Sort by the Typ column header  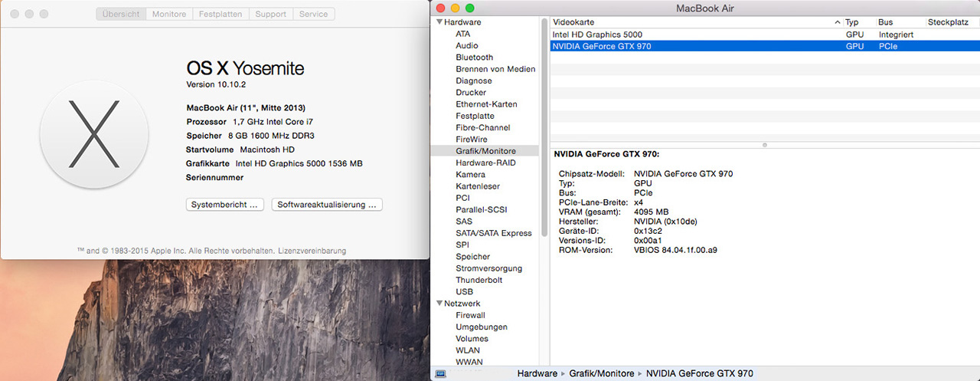[x=858, y=22]
